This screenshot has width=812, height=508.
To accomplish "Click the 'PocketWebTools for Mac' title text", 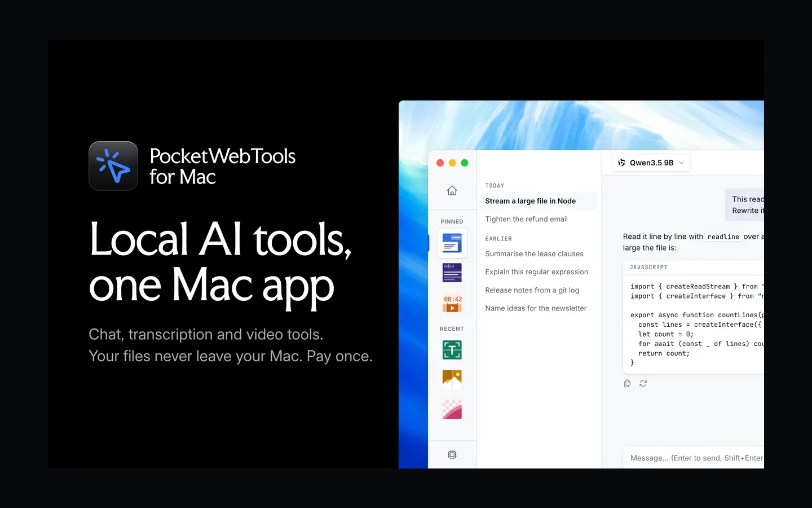I will point(222,167).
